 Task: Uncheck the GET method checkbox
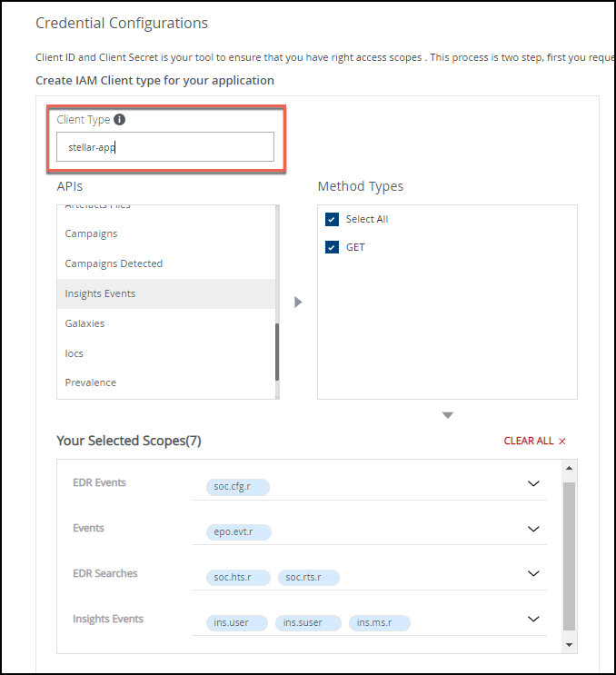coord(332,247)
